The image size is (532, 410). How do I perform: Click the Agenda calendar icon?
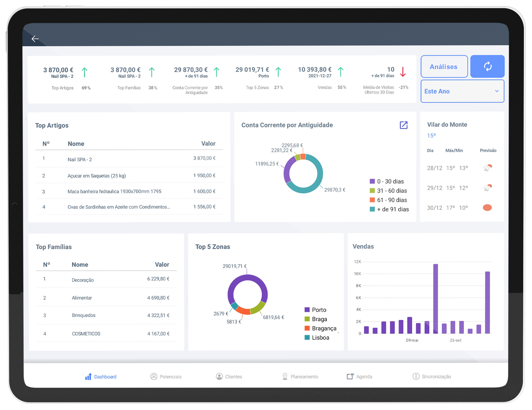point(350,376)
